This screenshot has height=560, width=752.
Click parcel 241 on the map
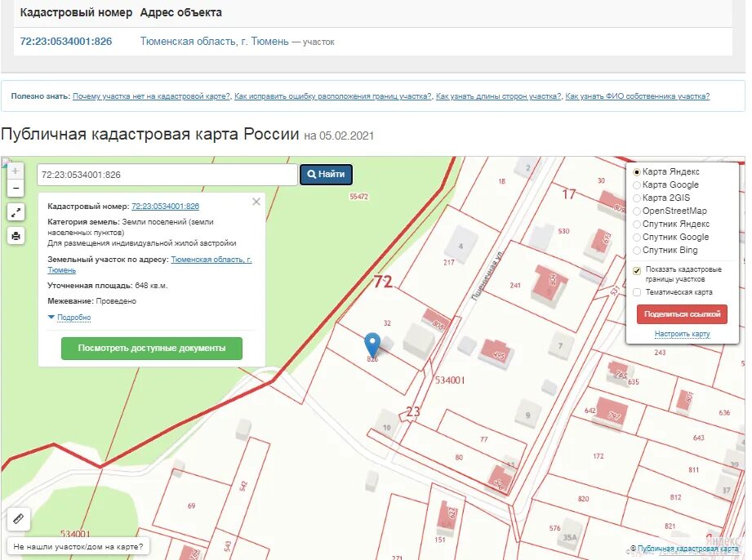(515, 285)
